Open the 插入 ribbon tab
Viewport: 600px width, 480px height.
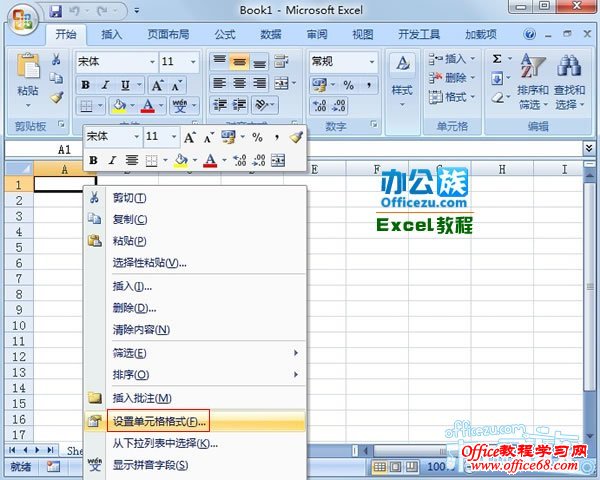111,35
